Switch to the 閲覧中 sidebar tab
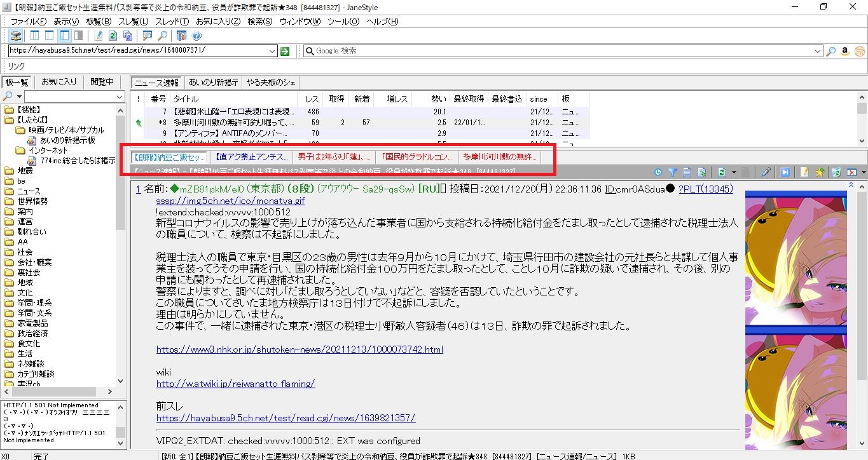Image resolution: width=868 pixels, height=460 pixels. tap(101, 82)
